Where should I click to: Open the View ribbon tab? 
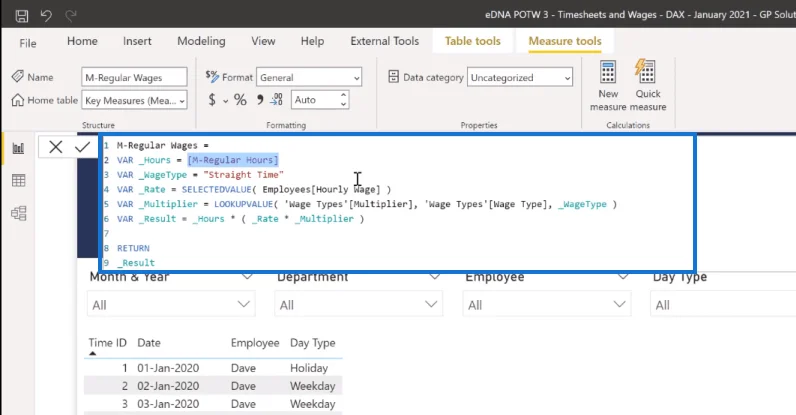pos(263,41)
